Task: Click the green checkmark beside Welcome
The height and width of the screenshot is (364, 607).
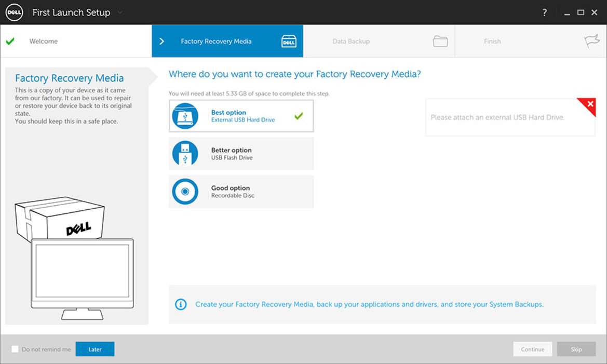Action: [x=10, y=41]
